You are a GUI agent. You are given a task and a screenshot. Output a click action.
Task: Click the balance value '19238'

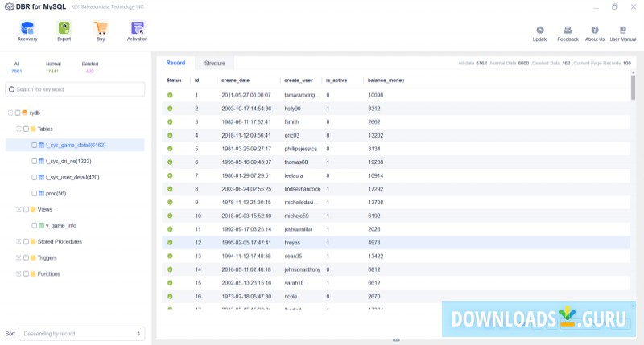coord(376,162)
